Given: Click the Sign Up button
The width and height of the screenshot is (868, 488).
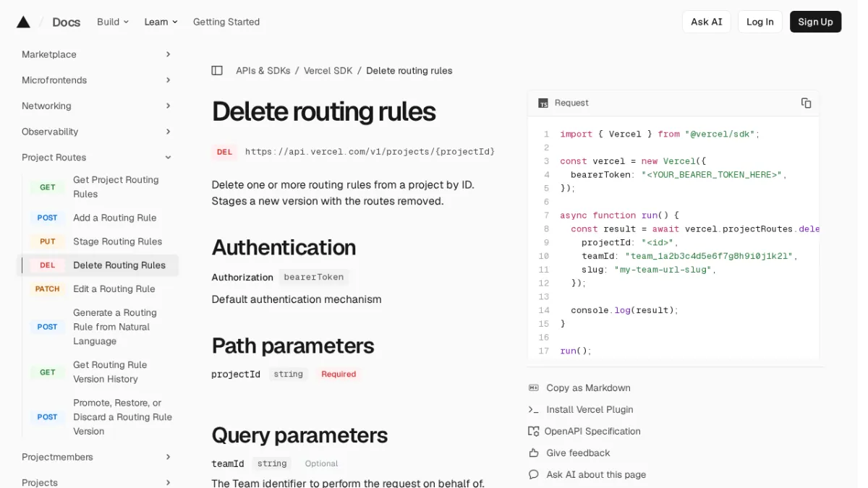Looking at the screenshot, I should (x=815, y=22).
